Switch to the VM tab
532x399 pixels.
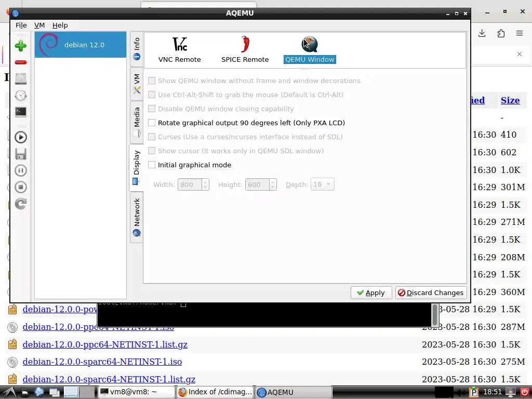coord(137,84)
